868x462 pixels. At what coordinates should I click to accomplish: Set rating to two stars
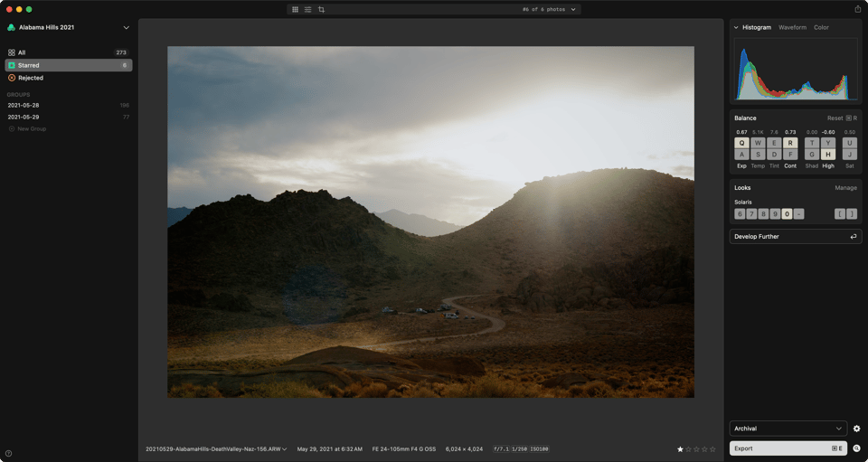click(x=689, y=449)
